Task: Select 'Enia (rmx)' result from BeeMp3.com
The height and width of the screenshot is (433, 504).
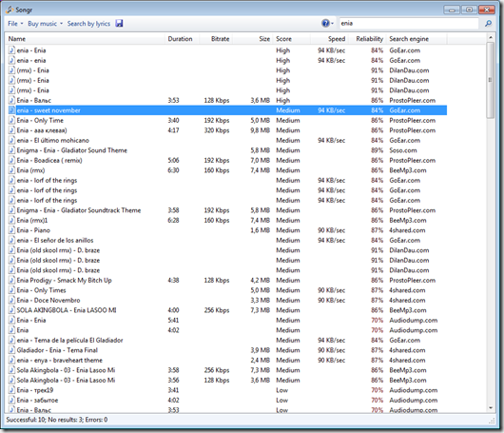Action: 227,170
